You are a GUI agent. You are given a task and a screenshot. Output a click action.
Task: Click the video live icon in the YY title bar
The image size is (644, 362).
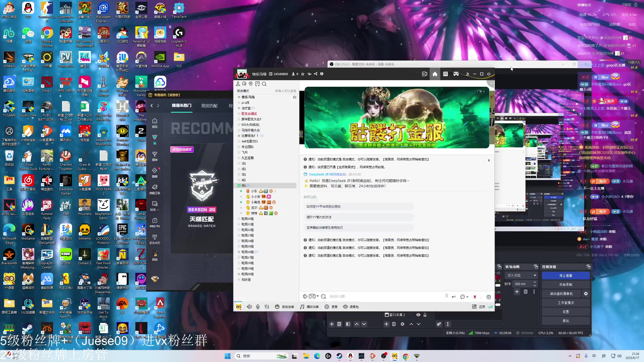pos(424,74)
